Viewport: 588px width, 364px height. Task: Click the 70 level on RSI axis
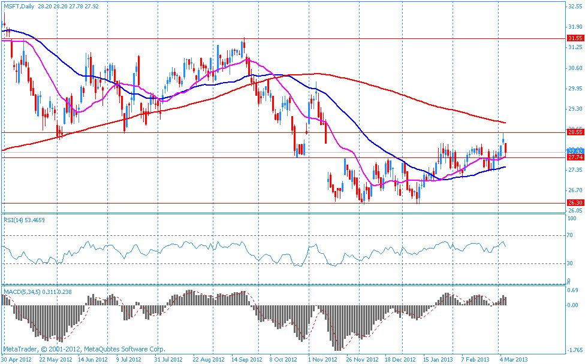click(x=571, y=235)
